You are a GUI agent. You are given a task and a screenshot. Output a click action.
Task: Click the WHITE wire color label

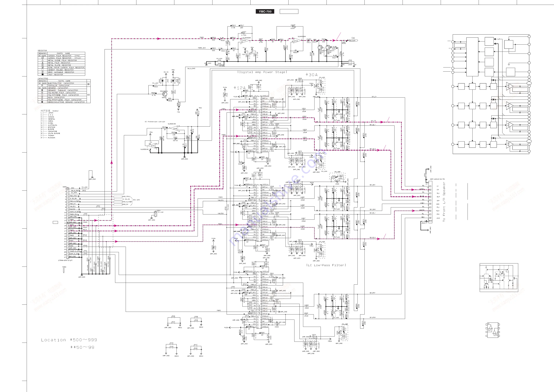coord(422,210)
